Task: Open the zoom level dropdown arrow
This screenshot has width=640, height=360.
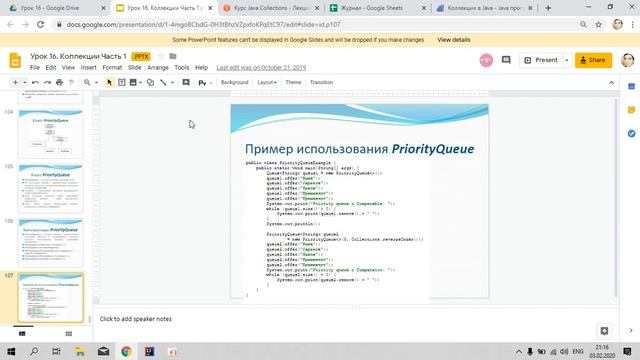Action: tap(96, 82)
